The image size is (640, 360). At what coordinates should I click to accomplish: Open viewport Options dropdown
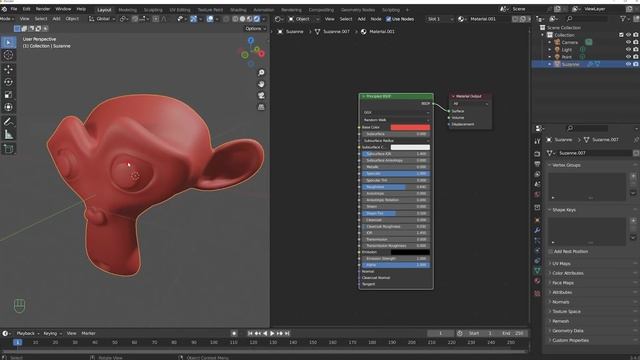click(x=256, y=29)
